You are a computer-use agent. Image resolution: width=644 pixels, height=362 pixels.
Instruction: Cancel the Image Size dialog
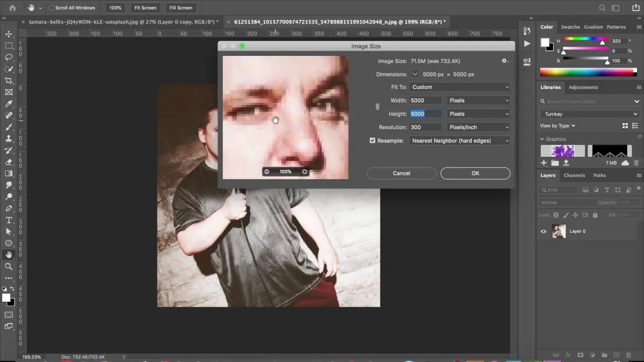pos(401,173)
